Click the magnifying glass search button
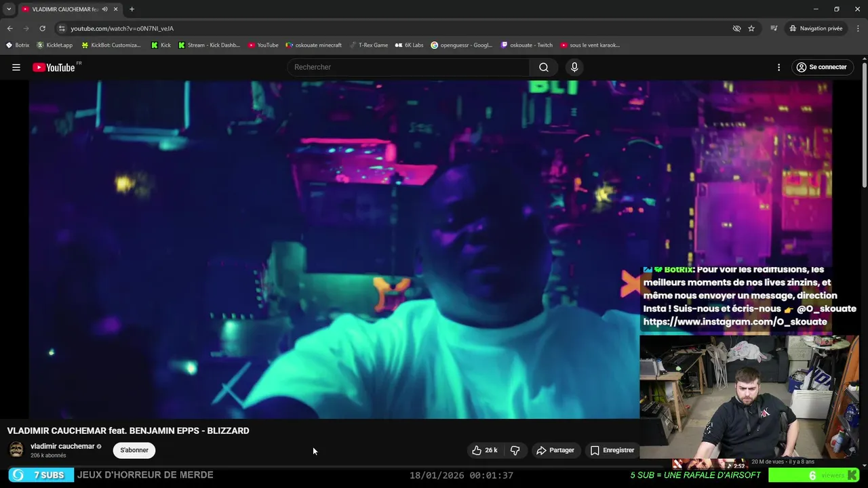Screen dimensions: 868x488 tap(544, 67)
